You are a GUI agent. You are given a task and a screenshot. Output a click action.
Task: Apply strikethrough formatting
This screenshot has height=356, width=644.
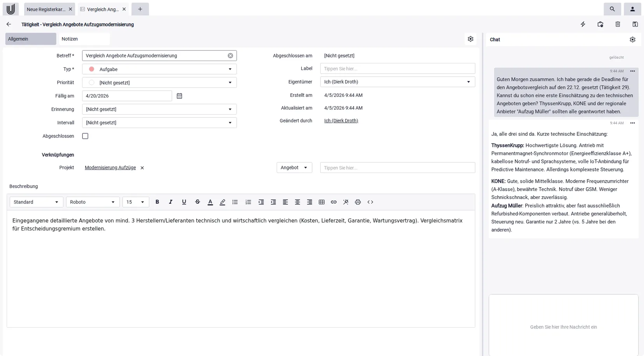[x=197, y=202]
